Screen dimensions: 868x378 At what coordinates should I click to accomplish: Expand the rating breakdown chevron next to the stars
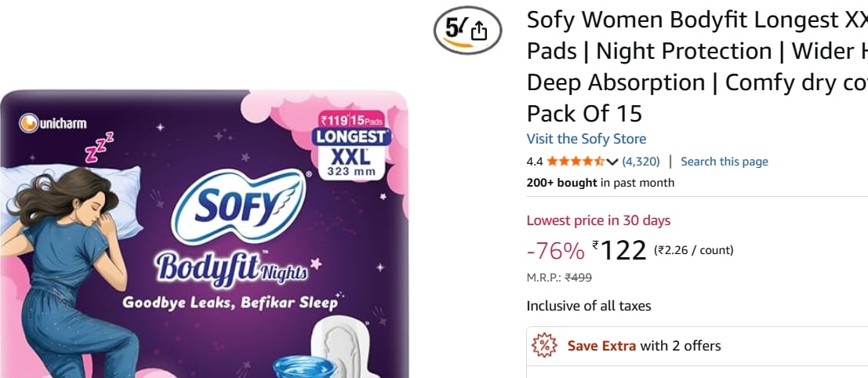click(612, 162)
